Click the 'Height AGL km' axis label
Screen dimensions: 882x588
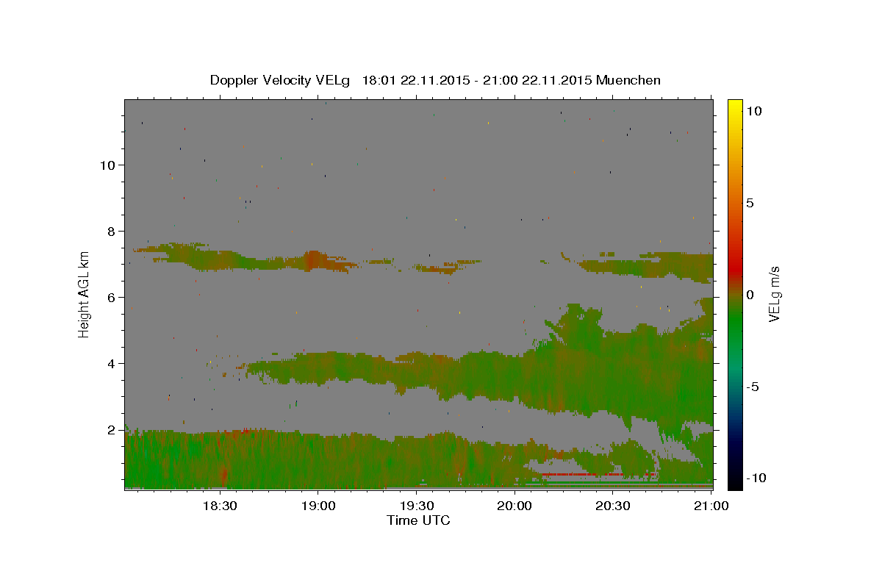coord(85,294)
